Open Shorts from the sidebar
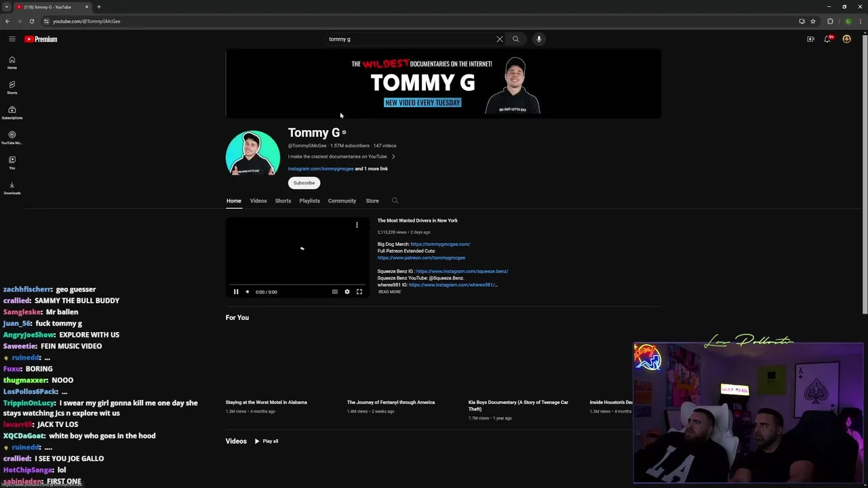 click(x=12, y=87)
